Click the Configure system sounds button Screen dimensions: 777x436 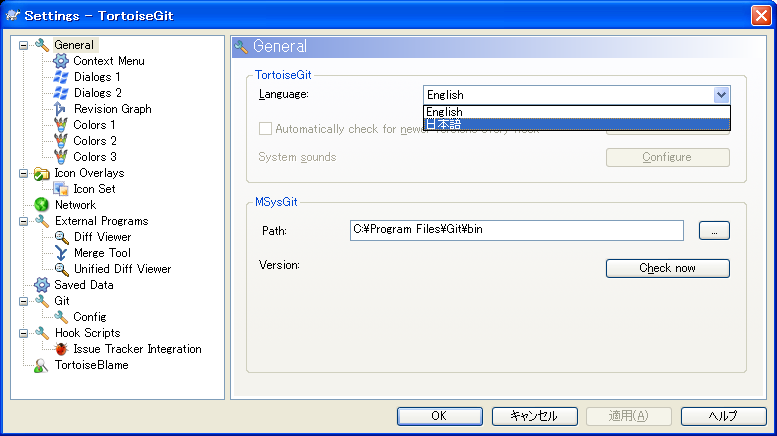click(x=667, y=157)
